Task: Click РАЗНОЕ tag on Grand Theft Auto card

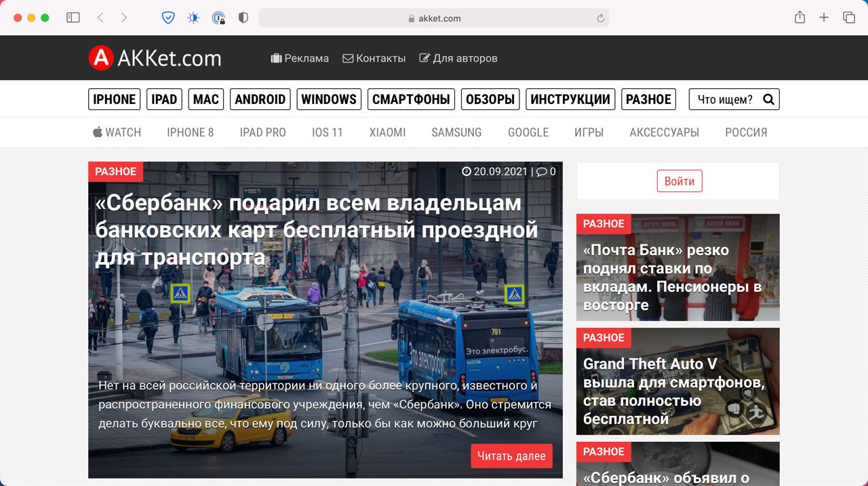Action: (x=604, y=338)
